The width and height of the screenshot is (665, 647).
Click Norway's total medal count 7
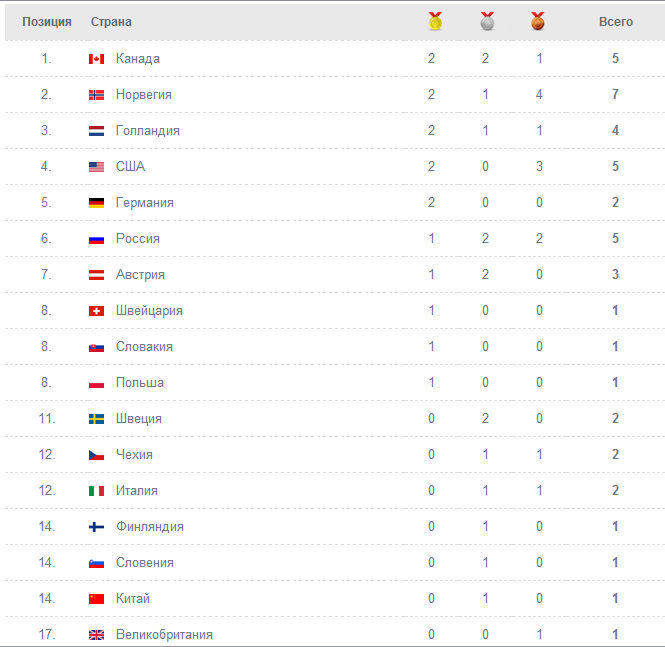coord(615,94)
